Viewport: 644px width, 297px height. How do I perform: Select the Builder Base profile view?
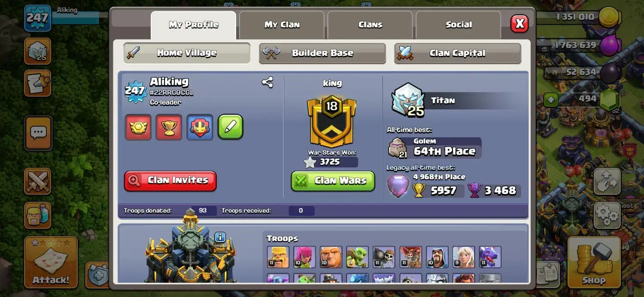click(322, 53)
